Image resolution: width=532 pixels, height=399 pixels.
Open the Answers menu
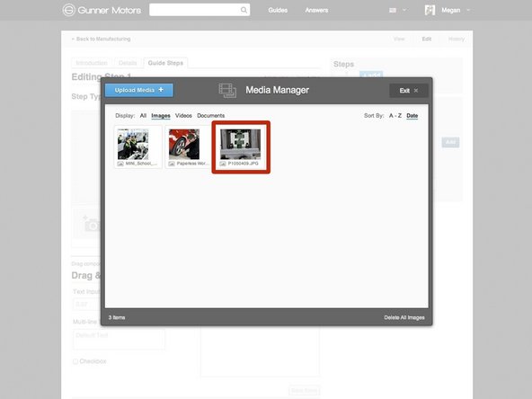pyautogui.click(x=316, y=10)
